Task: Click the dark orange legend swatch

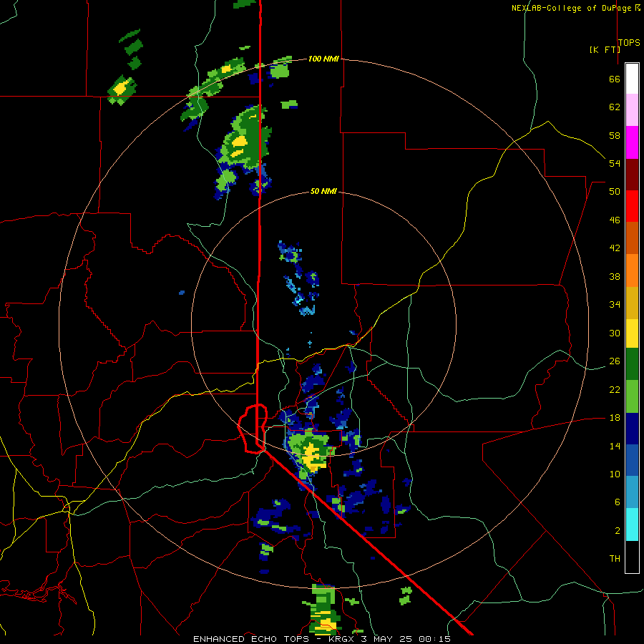Action: coord(632,238)
